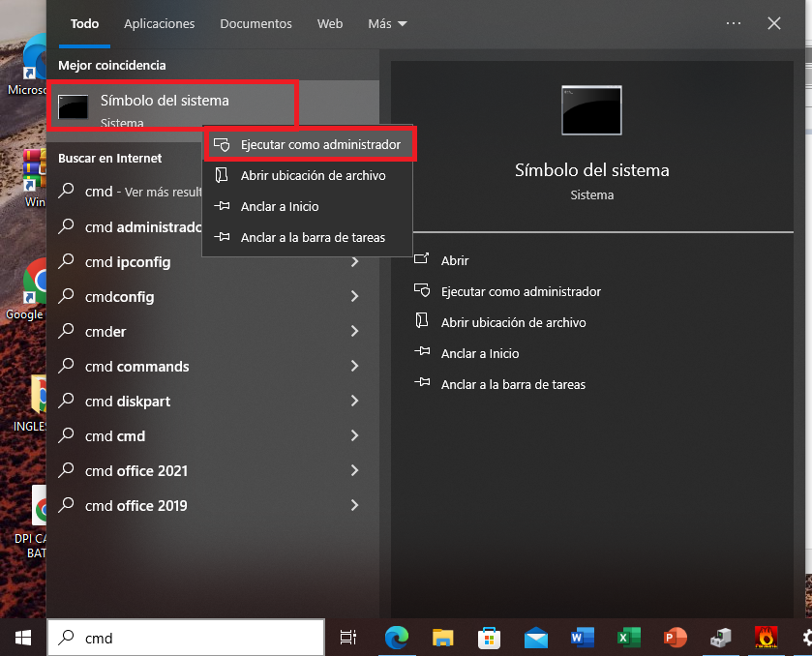Open Microsoft Edge from the taskbar
The image size is (812, 656).
point(397,638)
